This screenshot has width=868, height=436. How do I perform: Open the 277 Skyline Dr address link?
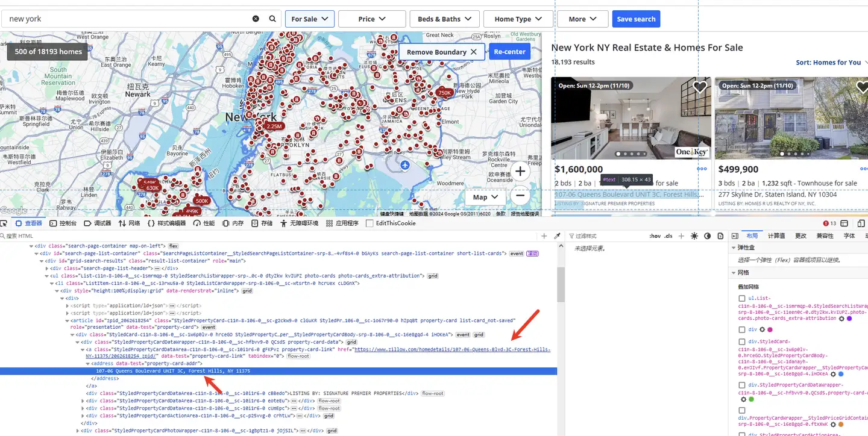(778, 195)
